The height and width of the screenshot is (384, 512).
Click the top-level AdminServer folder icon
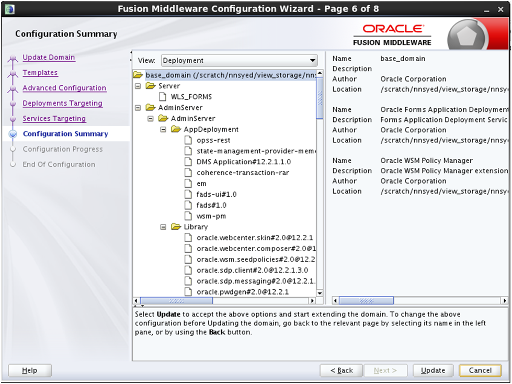151,108
